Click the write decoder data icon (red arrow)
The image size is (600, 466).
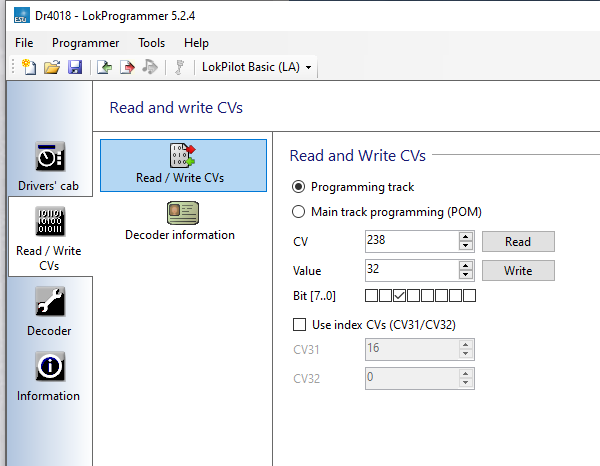click(127, 67)
